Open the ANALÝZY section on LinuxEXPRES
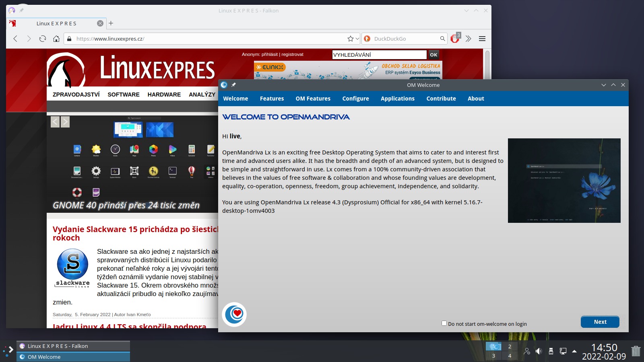 [202, 95]
